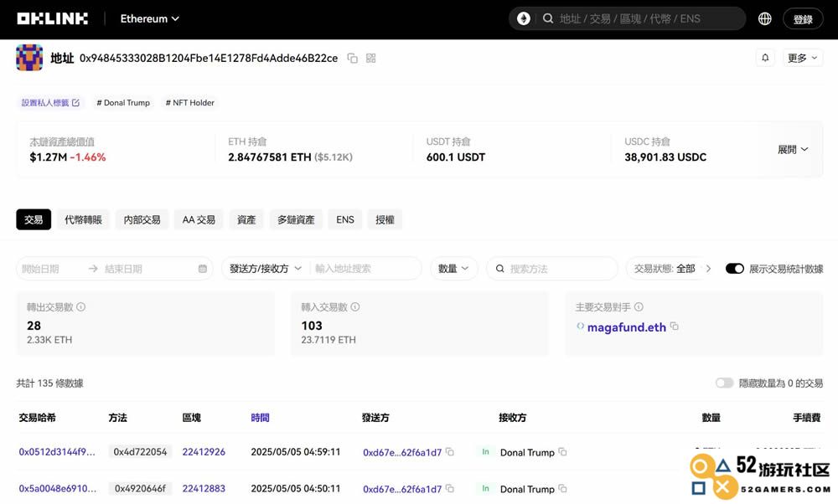Viewport: 838px width, 504px height.
Task: Copy magafund.eth with its copy icon
Action: [x=675, y=326]
